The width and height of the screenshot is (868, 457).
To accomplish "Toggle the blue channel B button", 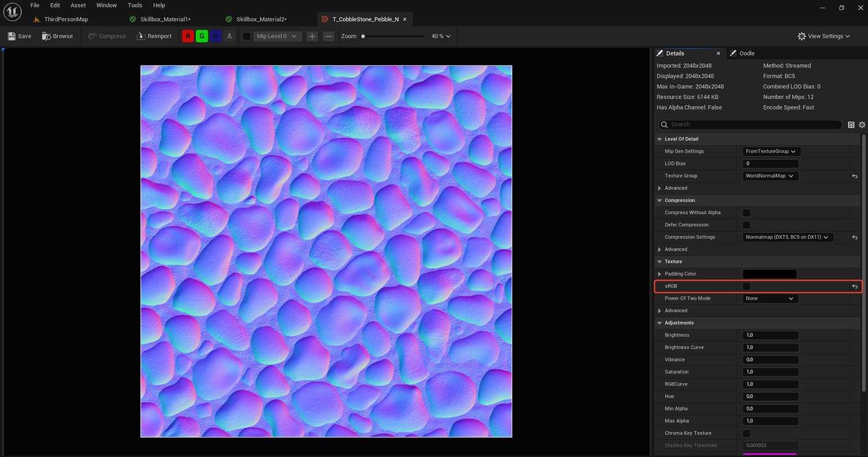I will click(x=215, y=36).
